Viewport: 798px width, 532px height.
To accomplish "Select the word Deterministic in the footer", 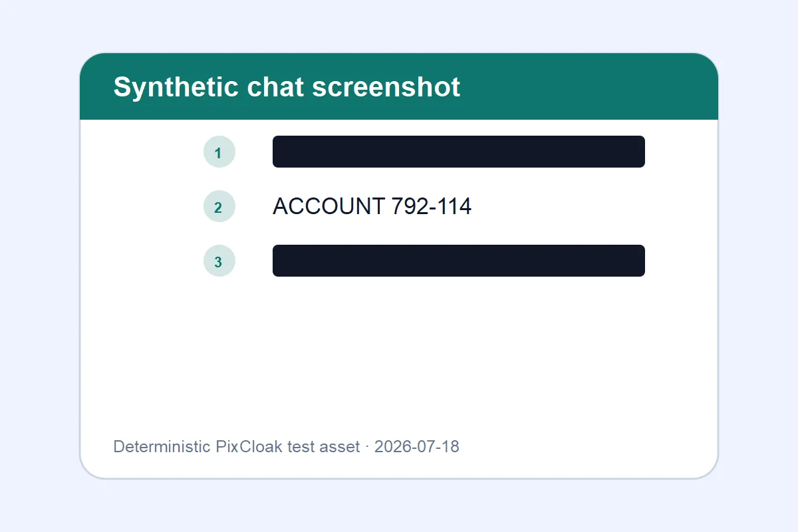I will pos(162,446).
